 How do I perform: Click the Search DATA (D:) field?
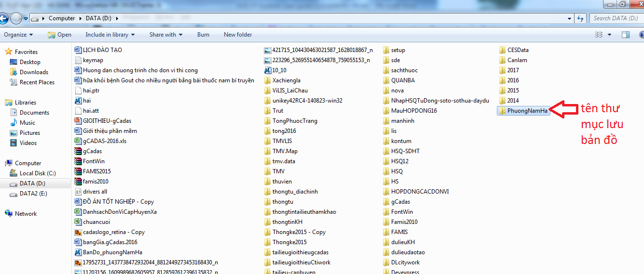[616, 18]
